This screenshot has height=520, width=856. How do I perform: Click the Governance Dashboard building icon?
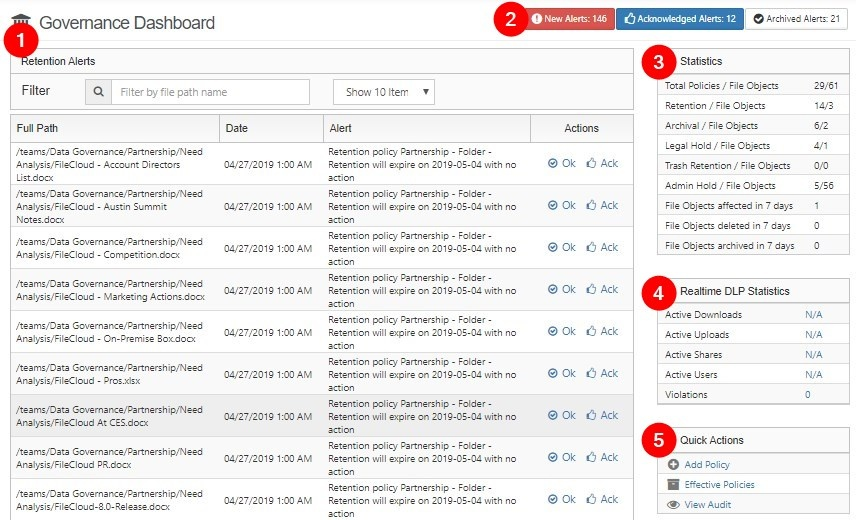tap(21, 21)
